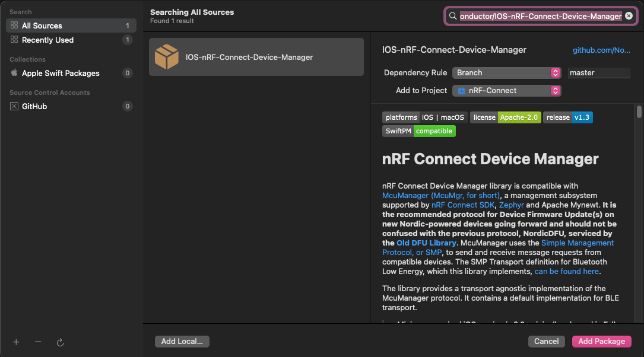This screenshot has width=644, height=357.
Task: Click the Apple logo icon
Action: [14, 72]
